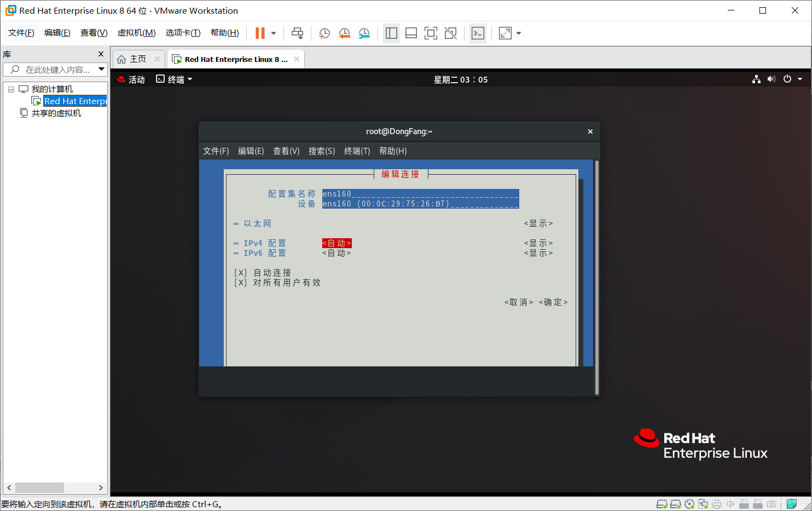Image resolution: width=812 pixels, height=511 pixels.
Task: Revert the virtual machine to a snapshot
Action: pos(344,33)
